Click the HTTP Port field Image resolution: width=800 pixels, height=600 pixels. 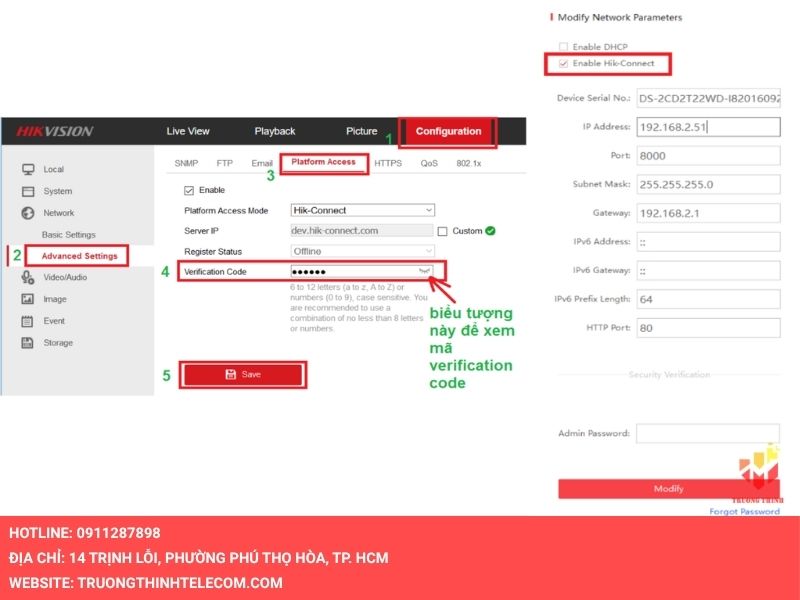(x=708, y=328)
